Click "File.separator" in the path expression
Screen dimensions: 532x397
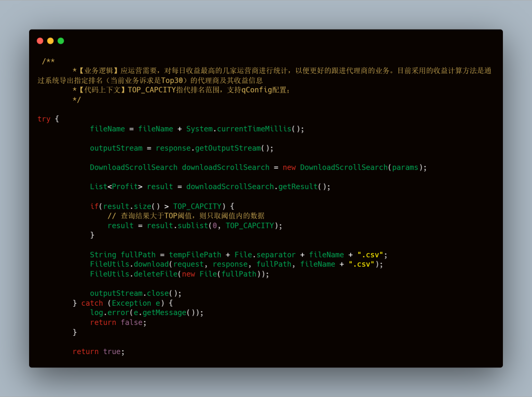265,254
